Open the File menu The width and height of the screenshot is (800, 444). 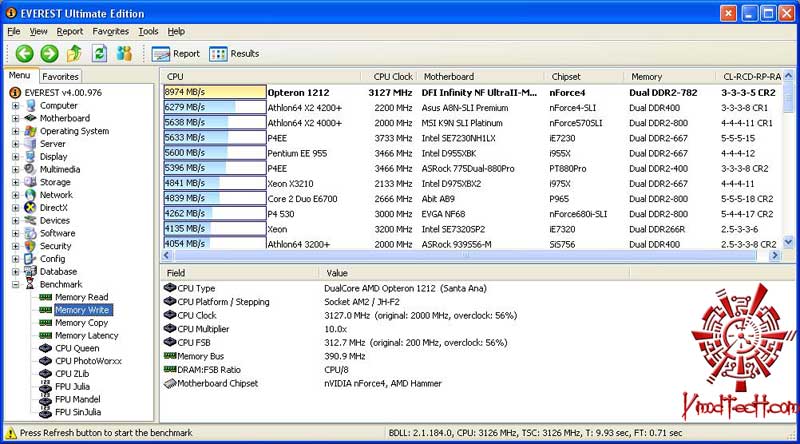[14, 31]
